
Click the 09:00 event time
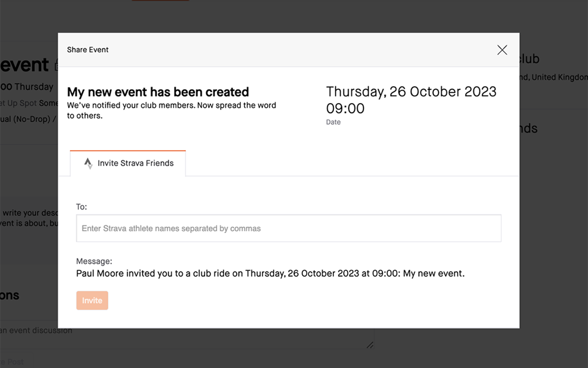tap(345, 109)
